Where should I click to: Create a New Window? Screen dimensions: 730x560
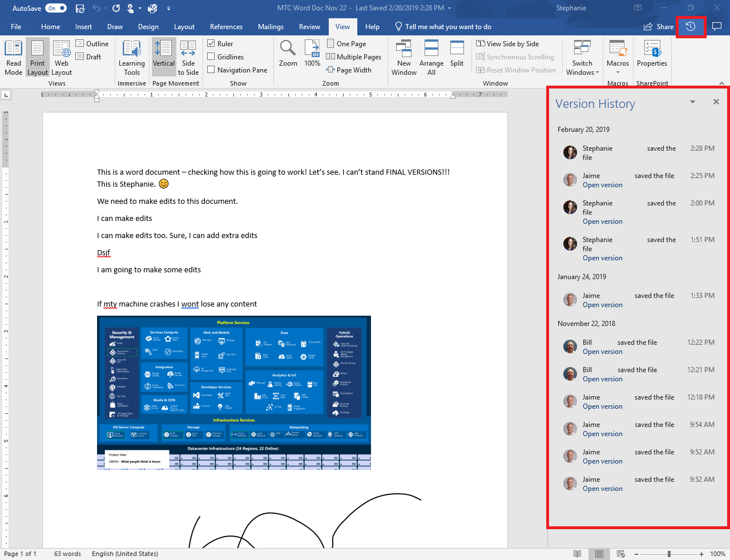(x=404, y=57)
